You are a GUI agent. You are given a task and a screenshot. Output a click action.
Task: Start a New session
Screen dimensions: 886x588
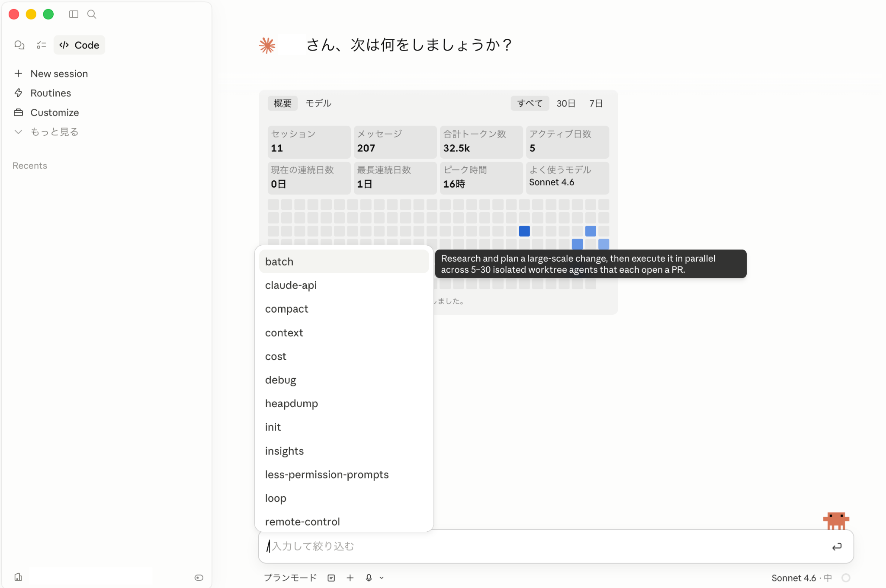tap(59, 73)
